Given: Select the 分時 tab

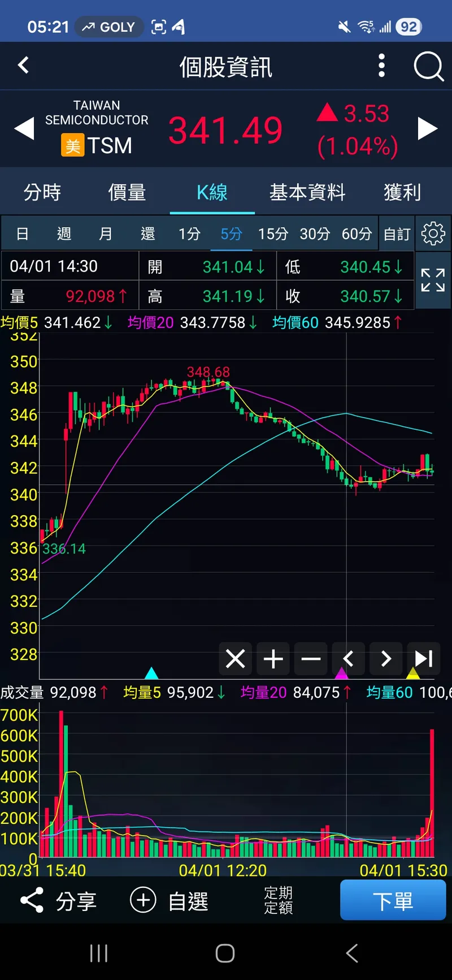Looking at the screenshot, I should tap(42, 192).
